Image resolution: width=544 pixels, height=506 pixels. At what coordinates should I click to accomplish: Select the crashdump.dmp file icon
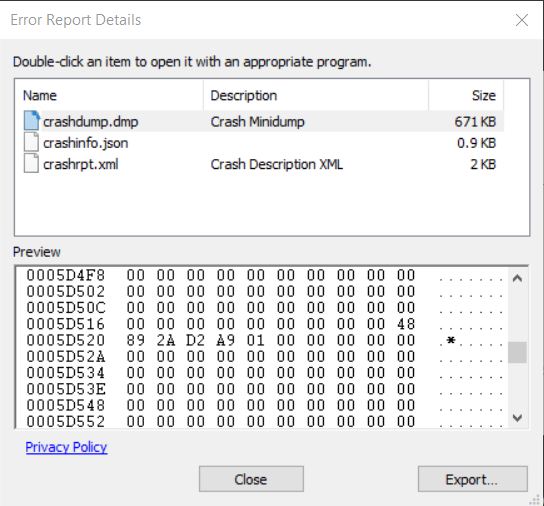tap(32, 121)
